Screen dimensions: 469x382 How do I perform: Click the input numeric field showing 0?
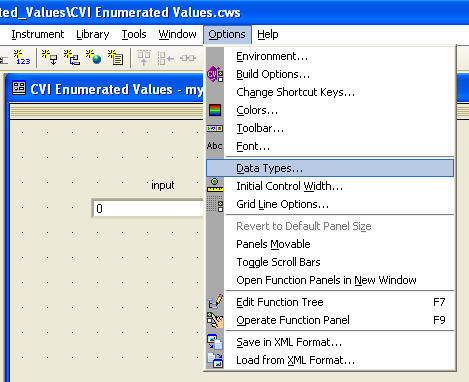tap(148, 209)
